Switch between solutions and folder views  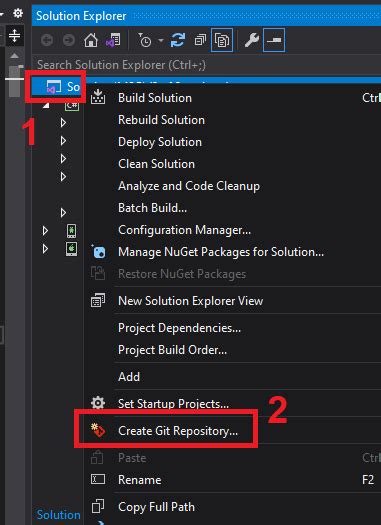pos(113,41)
